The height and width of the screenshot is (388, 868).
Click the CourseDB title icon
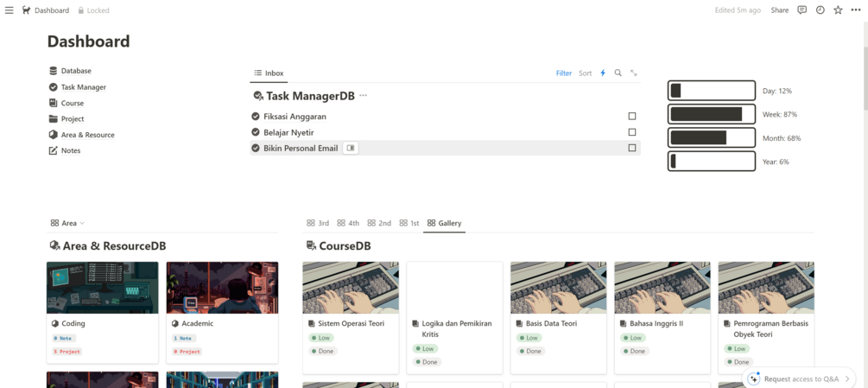(x=311, y=245)
